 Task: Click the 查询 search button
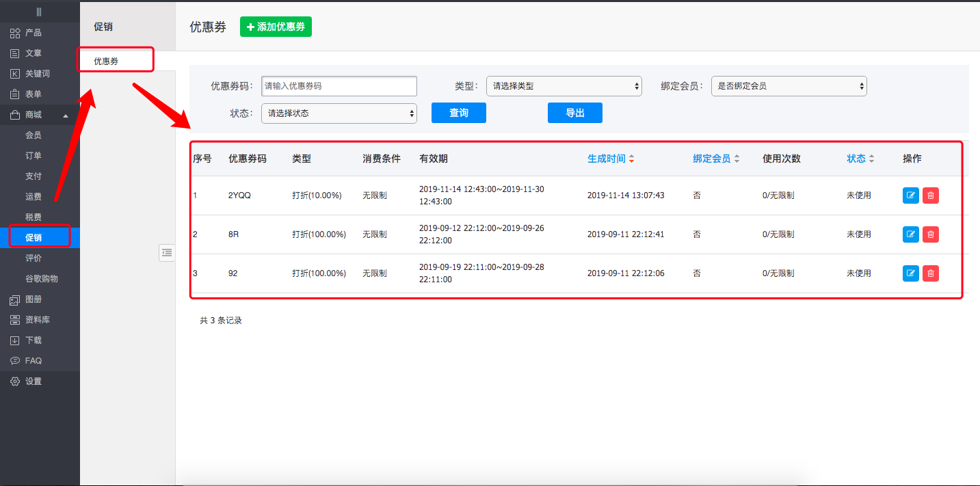click(458, 113)
